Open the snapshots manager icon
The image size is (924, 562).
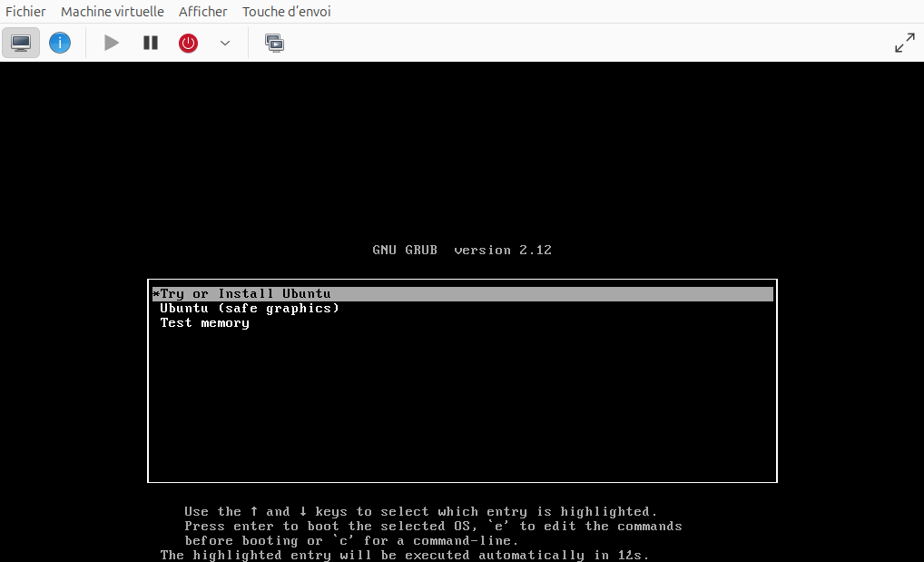click(x=274, y=43)
